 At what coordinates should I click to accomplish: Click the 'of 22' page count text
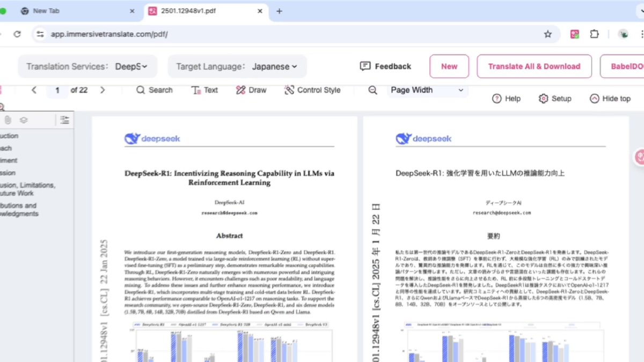click(x=79, y=90)
